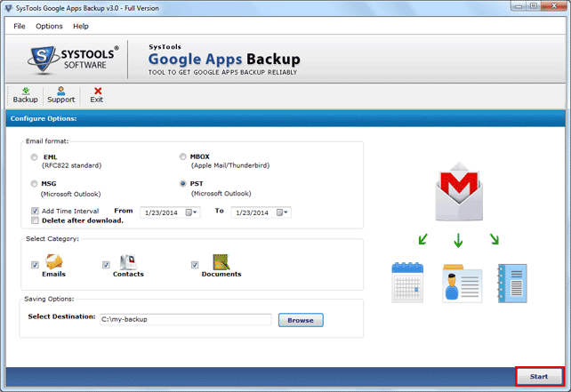571x392 pixels.
Task: Open the From date calendar dropdown
Action: (x=191, y=212)
